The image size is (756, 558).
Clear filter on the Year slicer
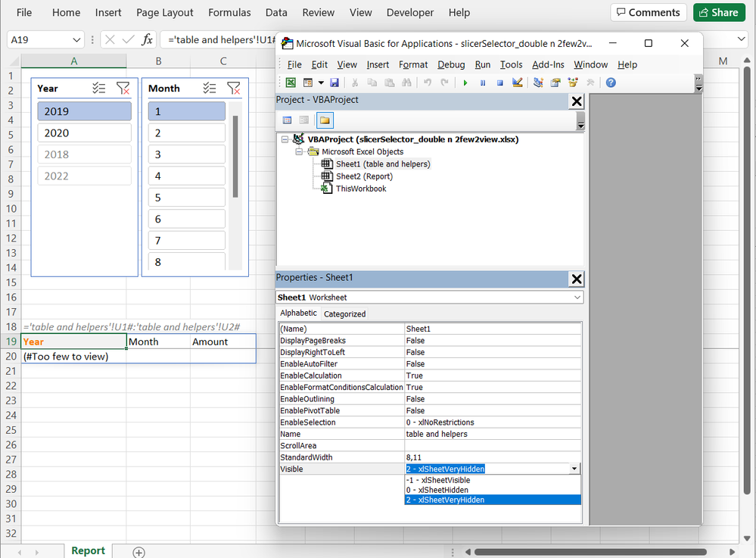(x=123, y=89)
